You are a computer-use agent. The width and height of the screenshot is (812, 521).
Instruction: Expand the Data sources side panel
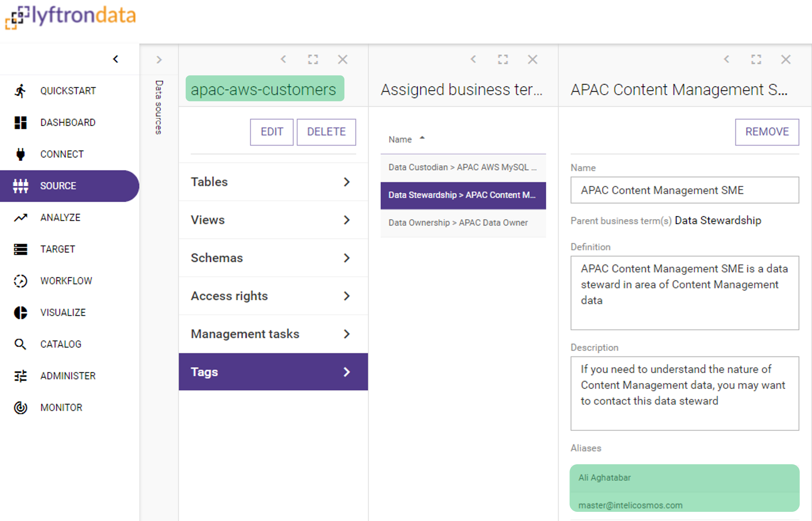click(x=159, y=60)
